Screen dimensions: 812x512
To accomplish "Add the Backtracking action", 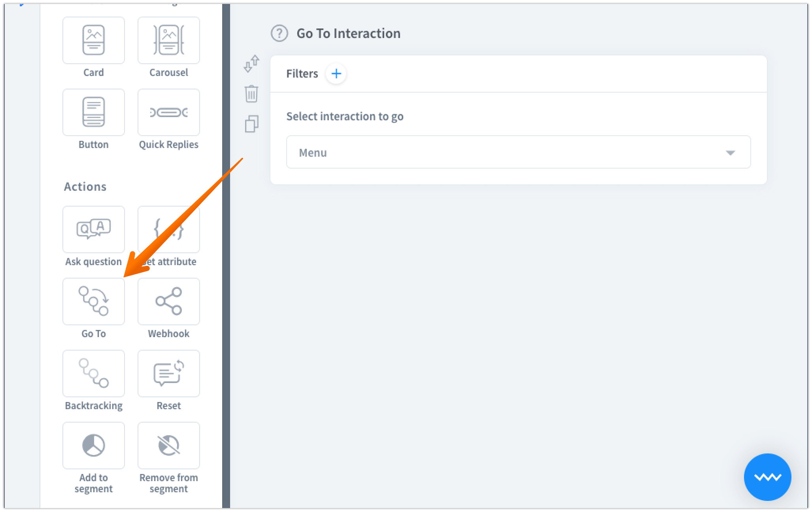I will tap(94, 374).
